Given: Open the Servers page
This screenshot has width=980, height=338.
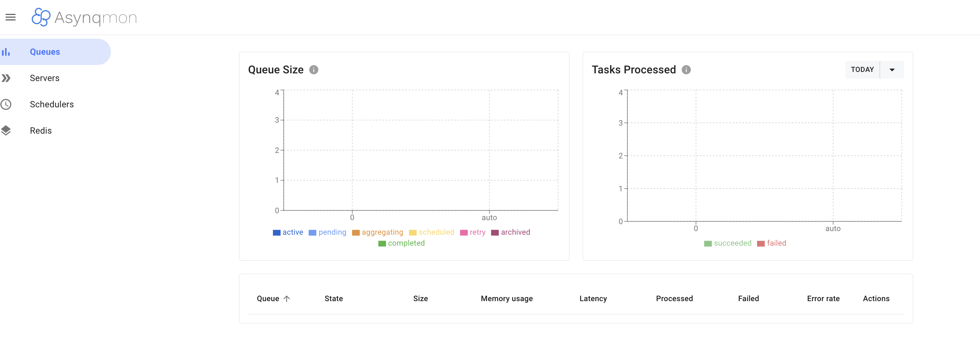Looking at the screenshot, I should 45,78.
